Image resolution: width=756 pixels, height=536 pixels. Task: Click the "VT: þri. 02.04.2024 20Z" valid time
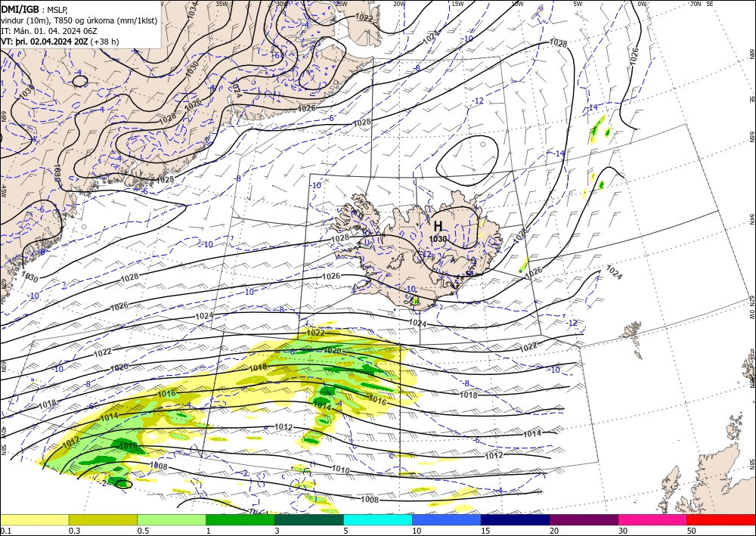click(x=44, y=42)
